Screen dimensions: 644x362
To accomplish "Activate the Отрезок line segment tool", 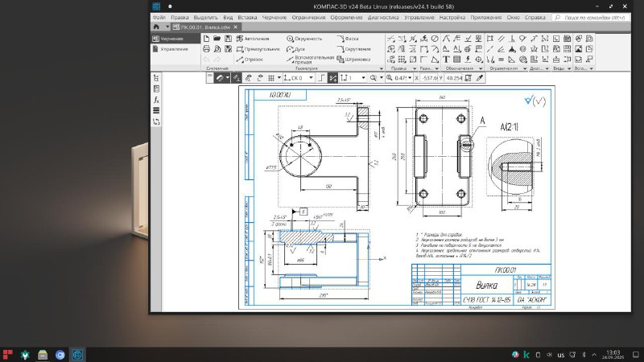I will coord(249,59).
